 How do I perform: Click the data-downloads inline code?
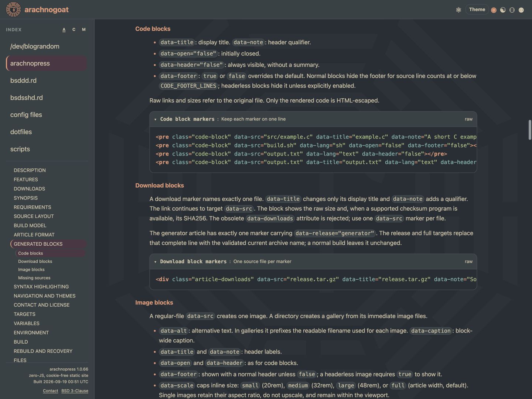coord(270,218)
